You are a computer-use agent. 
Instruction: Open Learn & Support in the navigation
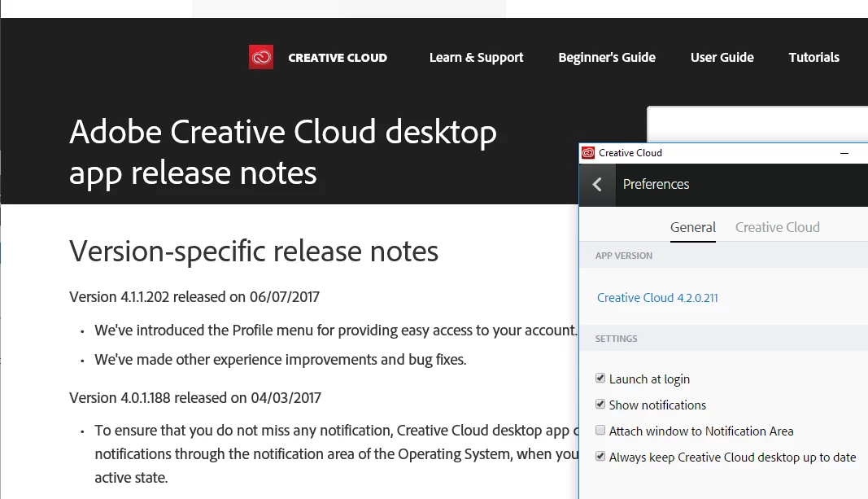click(476, 58)
